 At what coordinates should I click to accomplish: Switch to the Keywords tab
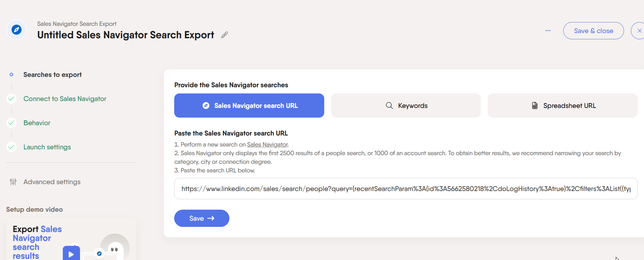tap(406, 106)
